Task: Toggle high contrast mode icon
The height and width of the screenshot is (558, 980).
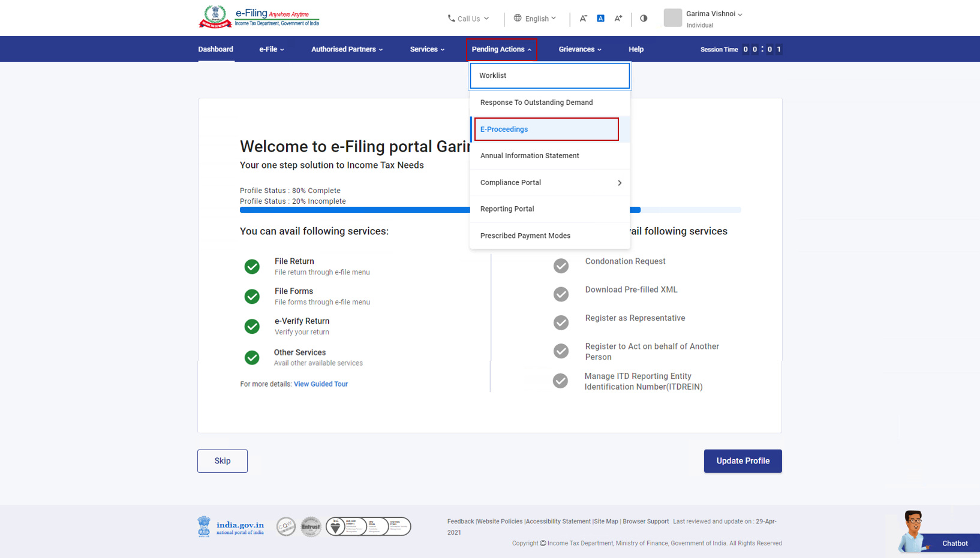Action: click(644, 19)
